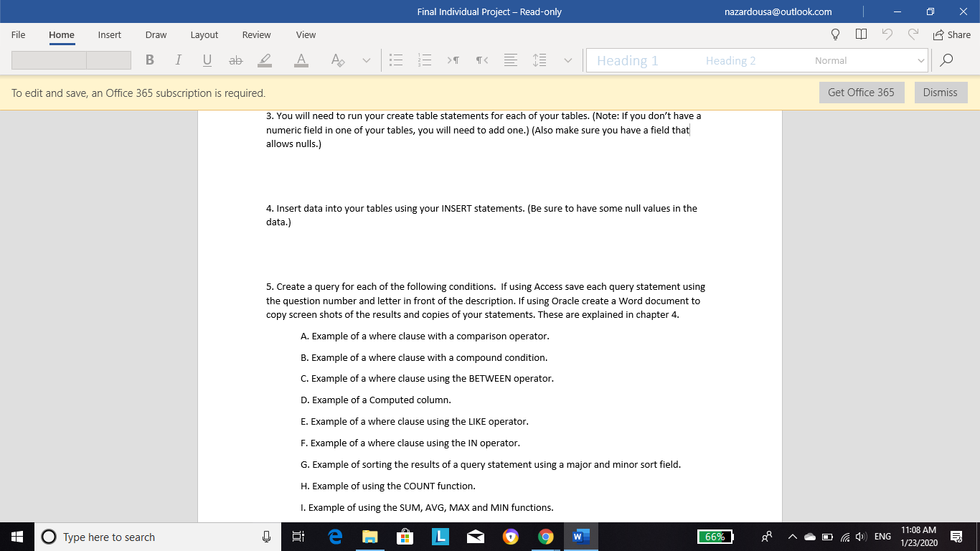The height and width of the screenshot is (551, 980).
Task: Dismiss the subscription notification bar
Action: click(x=941, y=92)
